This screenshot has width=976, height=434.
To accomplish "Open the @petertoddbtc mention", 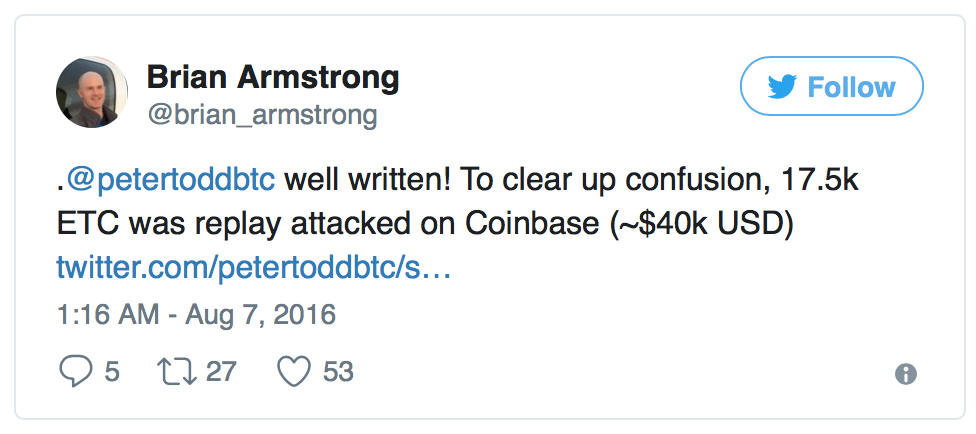I will [x=169, y=181].
